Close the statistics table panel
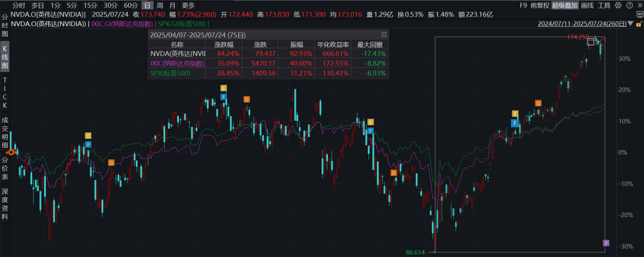Viewport: 644px width, 257px height. (383, 36)
